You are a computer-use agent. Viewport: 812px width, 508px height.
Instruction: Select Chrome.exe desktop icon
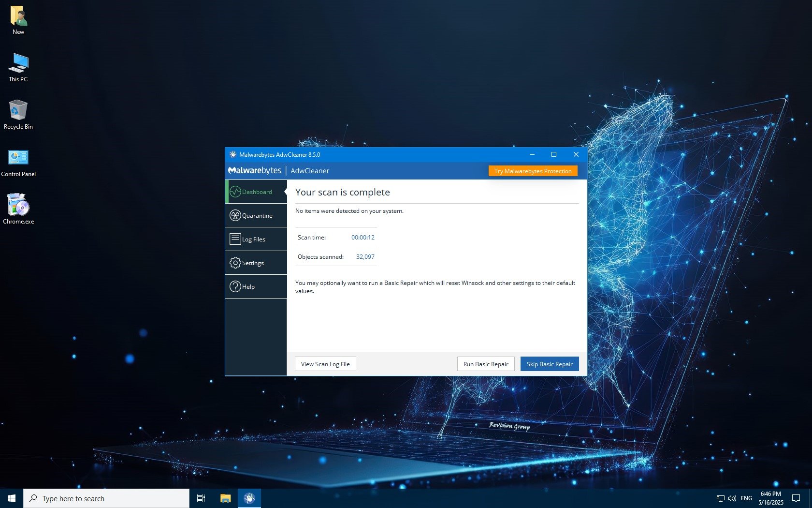[18, 209]
